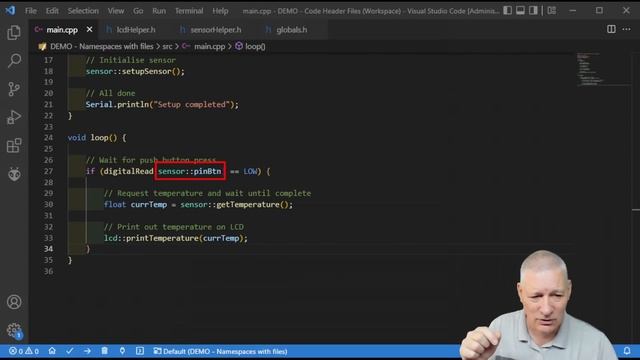The image size is (640, 360).
Task: Open the View menu
Action: coord(116,11)
